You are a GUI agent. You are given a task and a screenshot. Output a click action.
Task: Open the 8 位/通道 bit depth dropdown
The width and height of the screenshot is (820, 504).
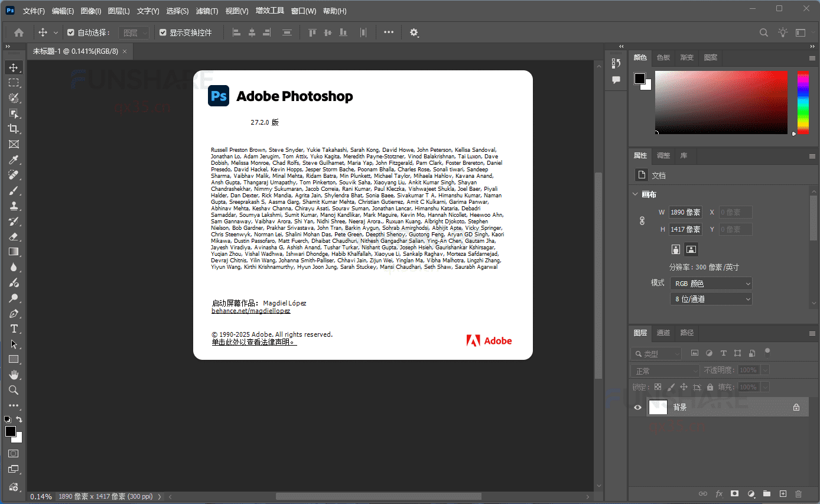tap(711, 298)
